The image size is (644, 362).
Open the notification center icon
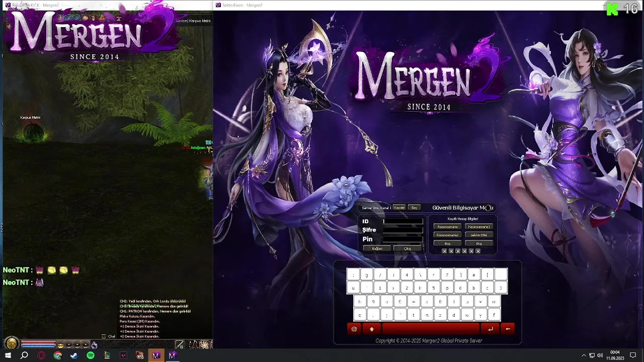click(633, 355)
